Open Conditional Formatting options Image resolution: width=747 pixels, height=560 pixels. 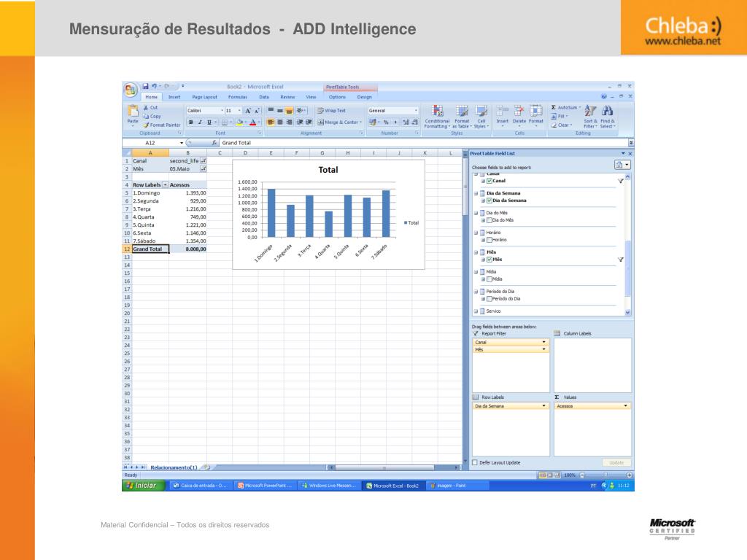tap(437, 117)
